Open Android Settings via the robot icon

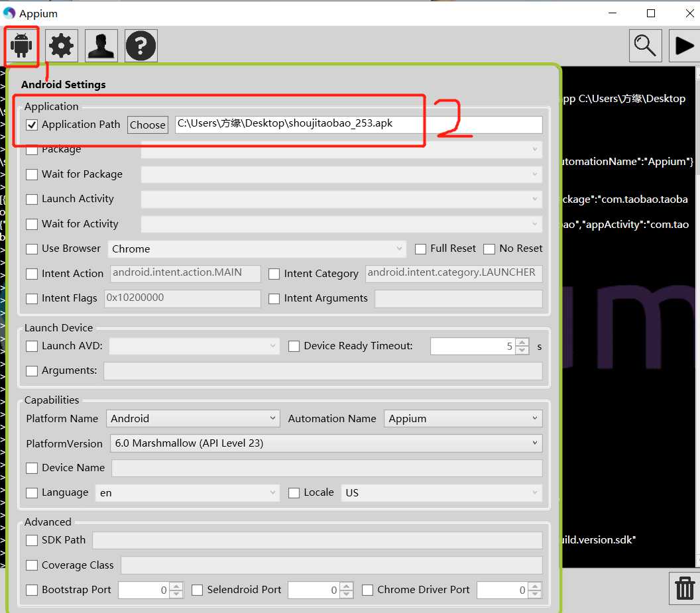coord(21,45)
